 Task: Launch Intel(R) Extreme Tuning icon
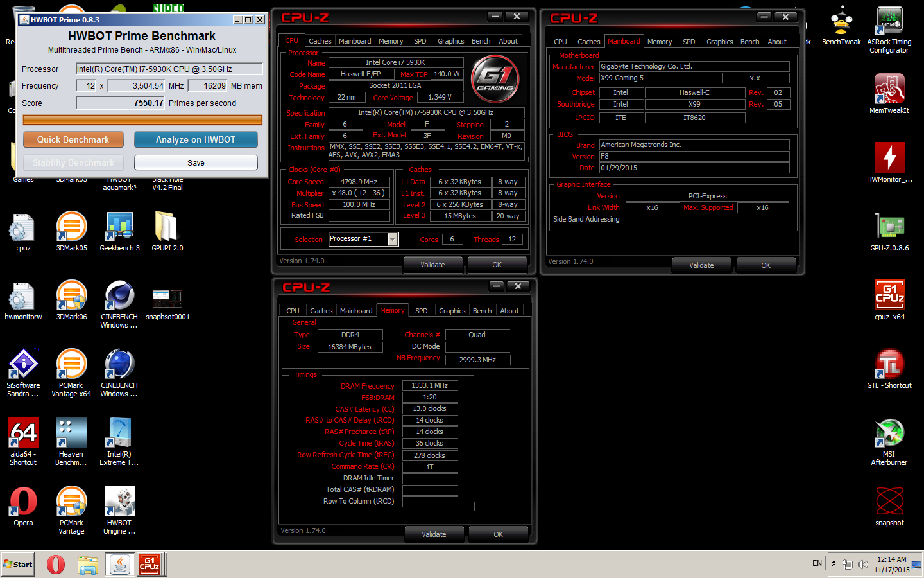coord(119,441)
